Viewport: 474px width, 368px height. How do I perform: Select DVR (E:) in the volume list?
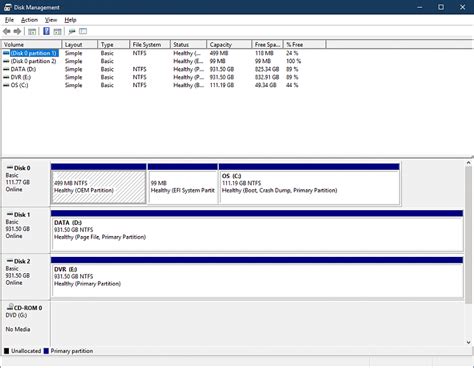click(21, 77)
